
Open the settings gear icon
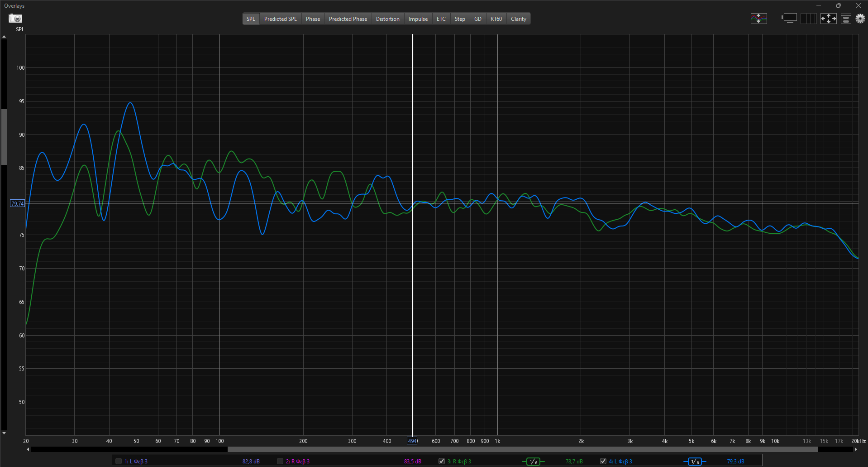(860, 19)
